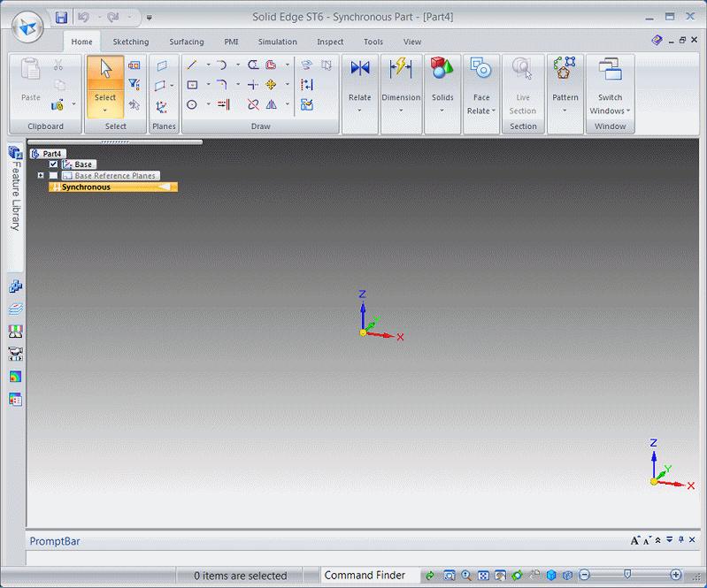Select the Synchronous row in PathFinder
This screenshot has height=588, width=707.
click(x=113, y=187)
